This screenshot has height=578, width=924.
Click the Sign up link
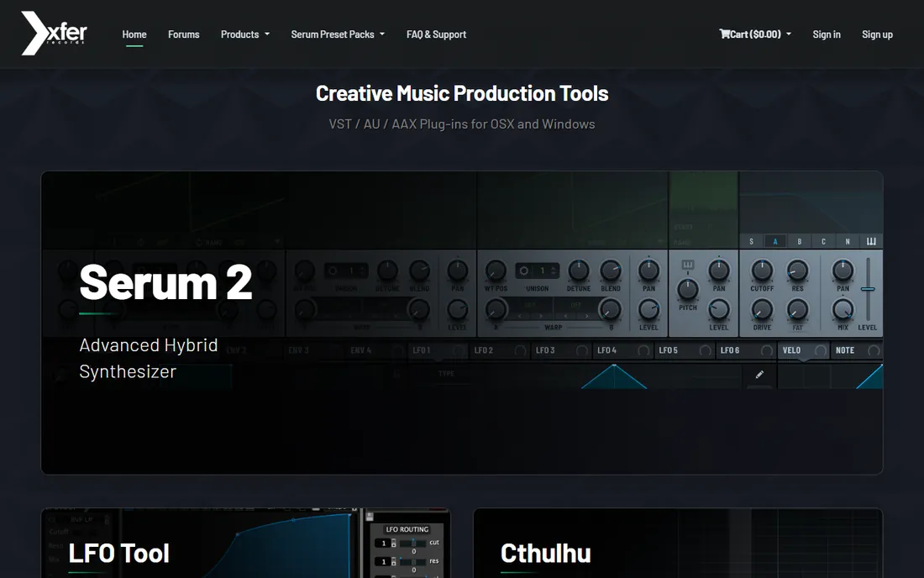click(877, 34)
